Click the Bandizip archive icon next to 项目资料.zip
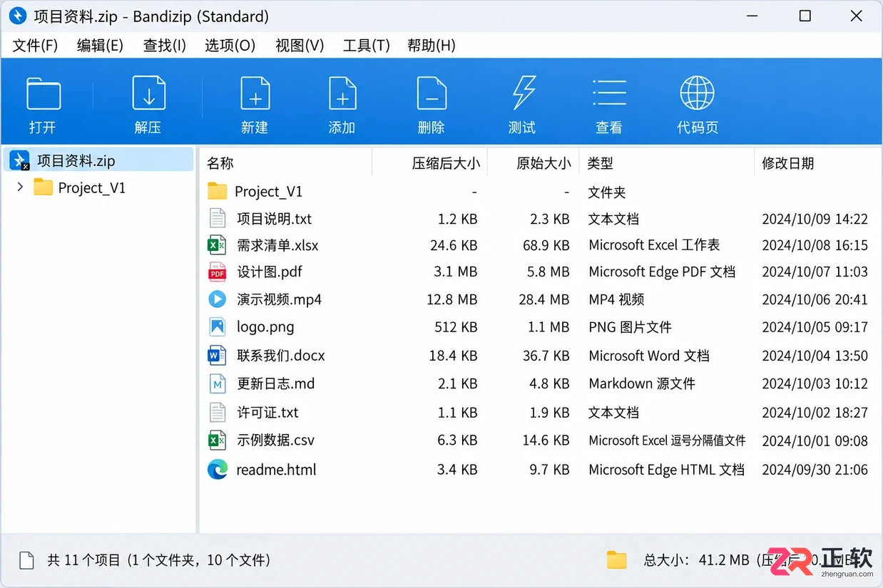The width and height of the screenshot is (883, 588). point(20,160)
